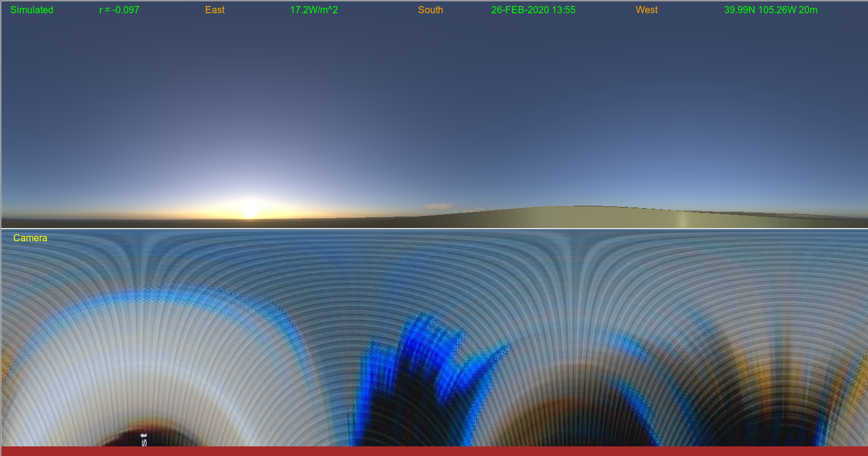Click the 26-FEB-2020 13:55 timestamp
The height and width of the screenshot is (456, 868).
click(x=533, y=10)
